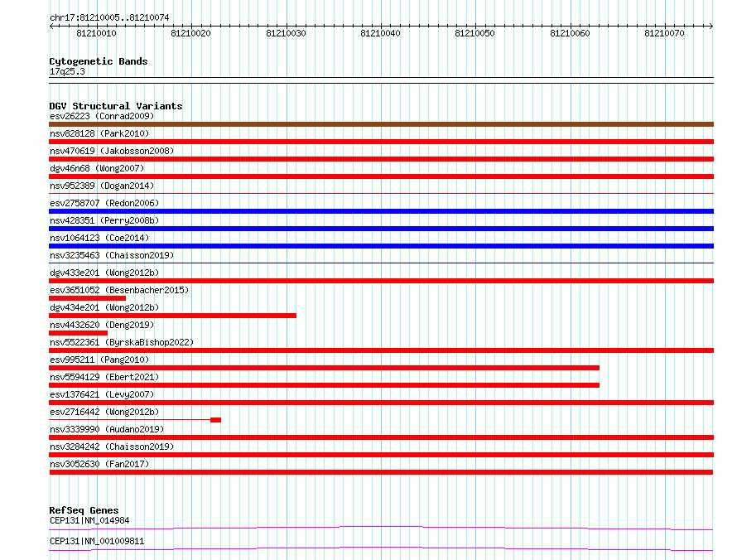
Task: Open the nsv828128 (Park2010) variant
Action: [x=99, y=133]
